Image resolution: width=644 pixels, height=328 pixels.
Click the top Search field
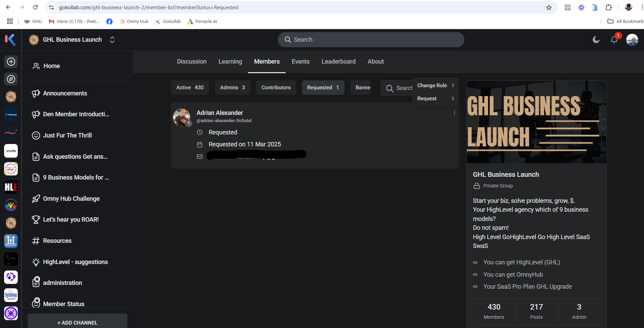click(371, 40)
